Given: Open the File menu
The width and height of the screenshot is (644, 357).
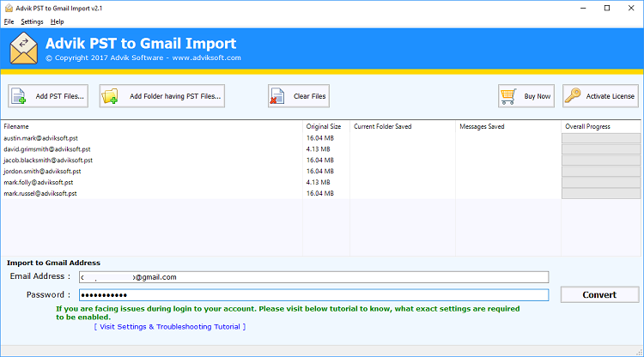Looking at the screenshot, I should (9, 21).
